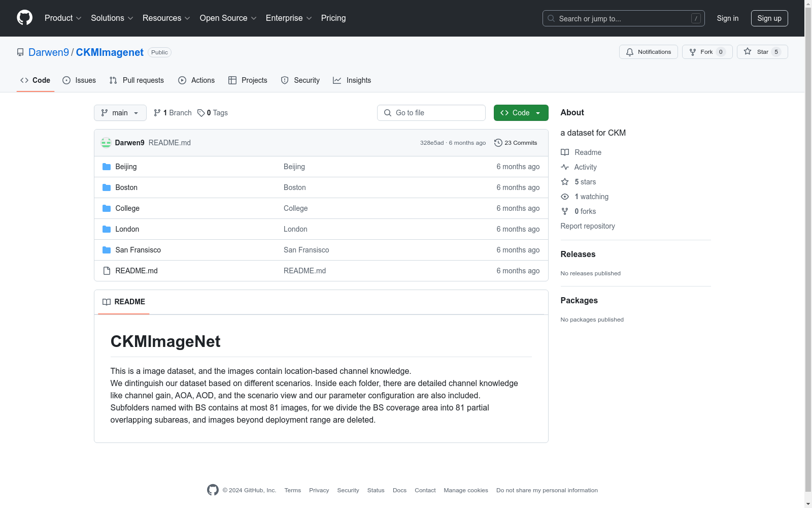Open the green Code dropdown

(521, 113)
